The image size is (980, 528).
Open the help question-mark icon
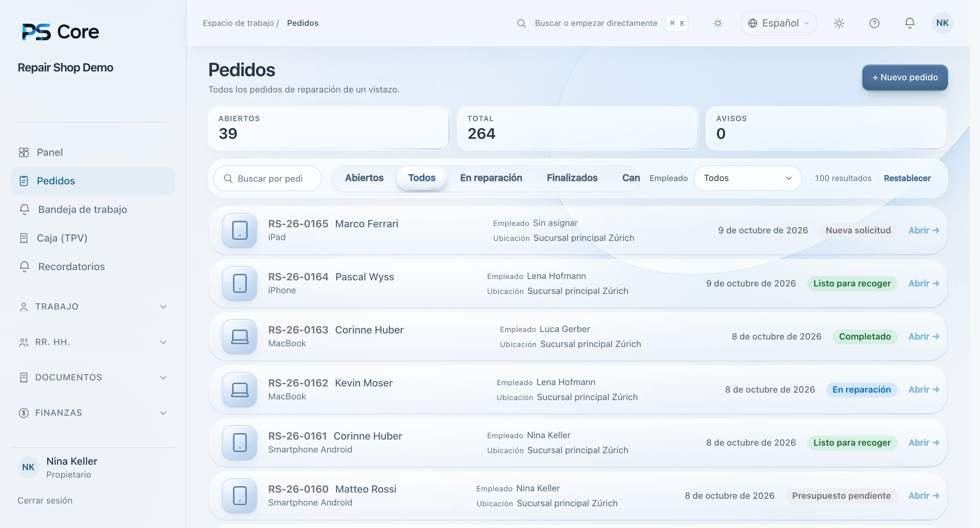[874, 23]
